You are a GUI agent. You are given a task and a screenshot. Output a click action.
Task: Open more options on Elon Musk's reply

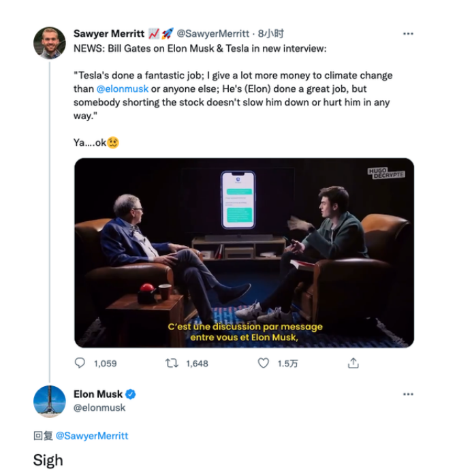[x=408, y=394]
